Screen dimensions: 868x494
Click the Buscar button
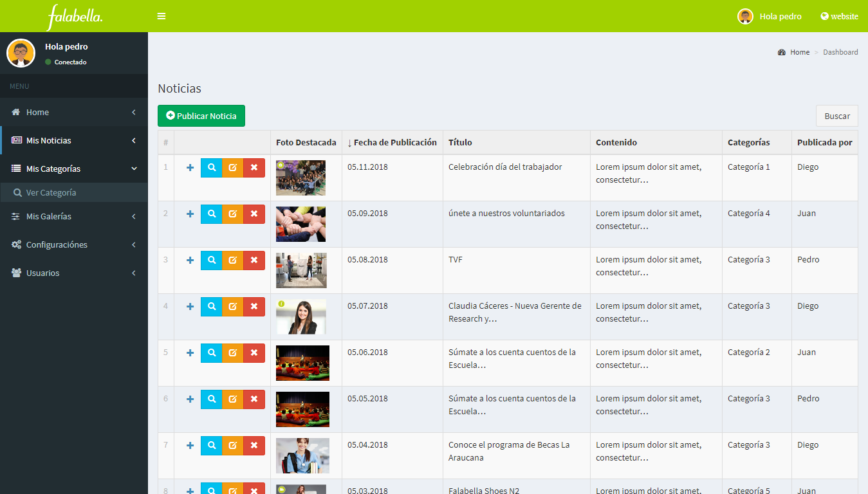[836, 116]
